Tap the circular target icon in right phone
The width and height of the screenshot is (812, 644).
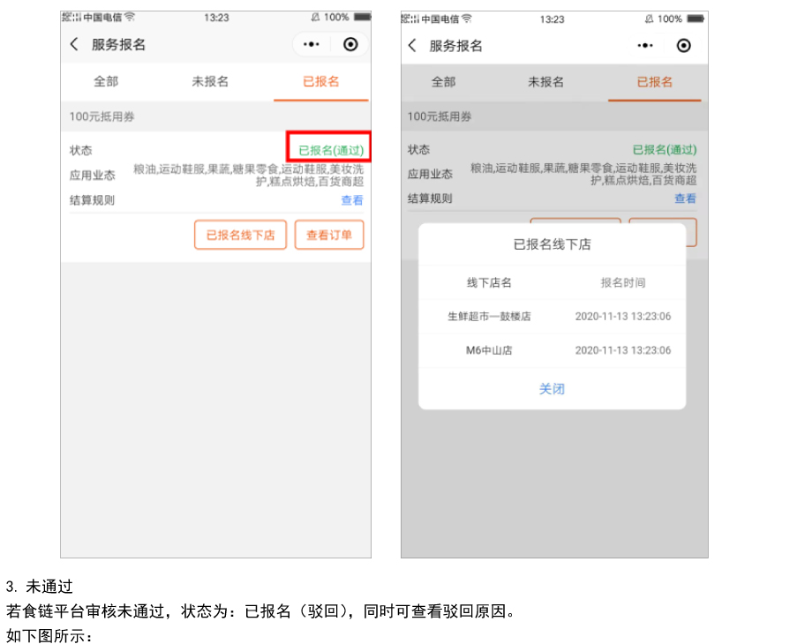683,46
